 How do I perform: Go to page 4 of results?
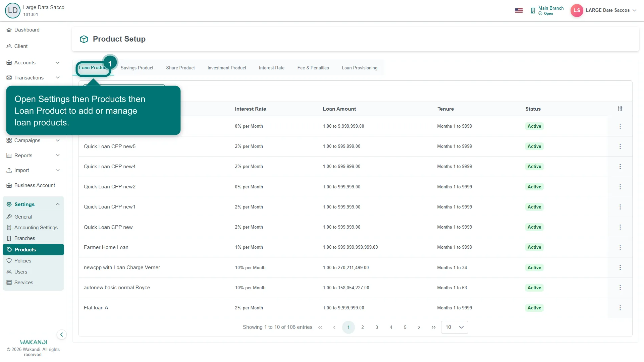[391, 327]
